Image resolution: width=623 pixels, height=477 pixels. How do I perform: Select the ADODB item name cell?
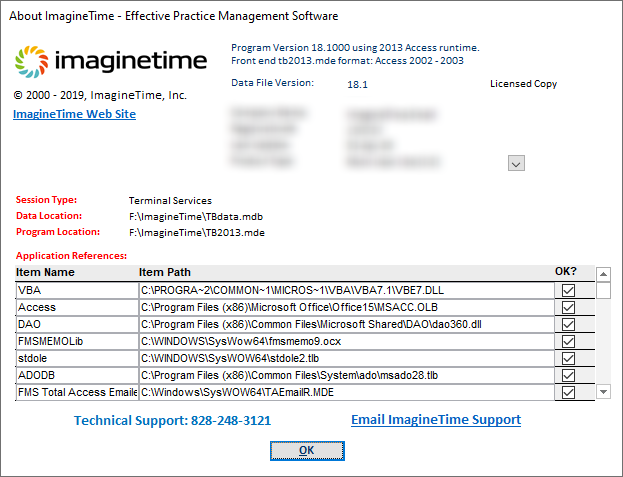pyautogui.click(x=77, y=375)
